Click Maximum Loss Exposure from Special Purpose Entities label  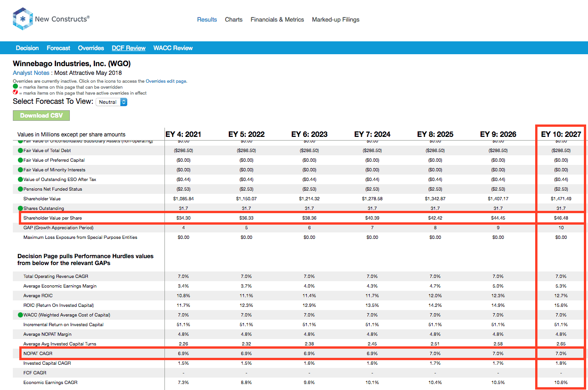coord(80,237)
